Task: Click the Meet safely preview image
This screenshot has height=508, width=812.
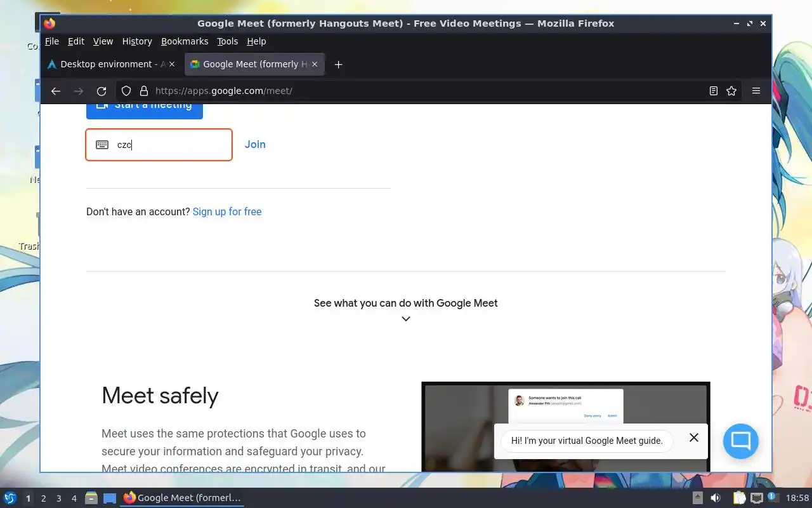Action: click(x=566, y=427)
